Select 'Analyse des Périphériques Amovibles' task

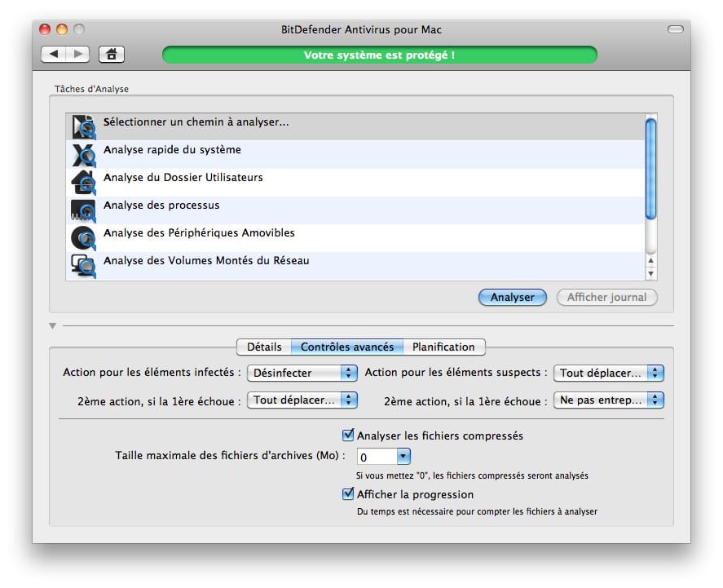(x=355, y=237)
